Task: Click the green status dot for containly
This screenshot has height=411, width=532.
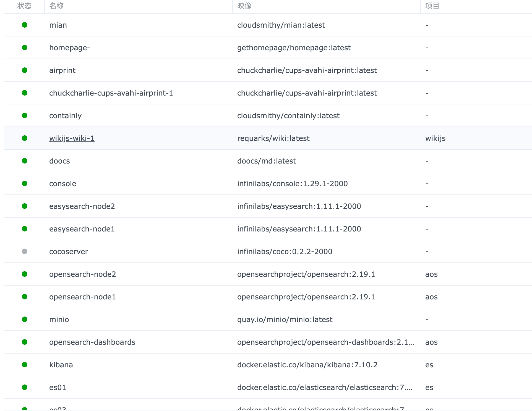Action: click(x=25, y=115)
